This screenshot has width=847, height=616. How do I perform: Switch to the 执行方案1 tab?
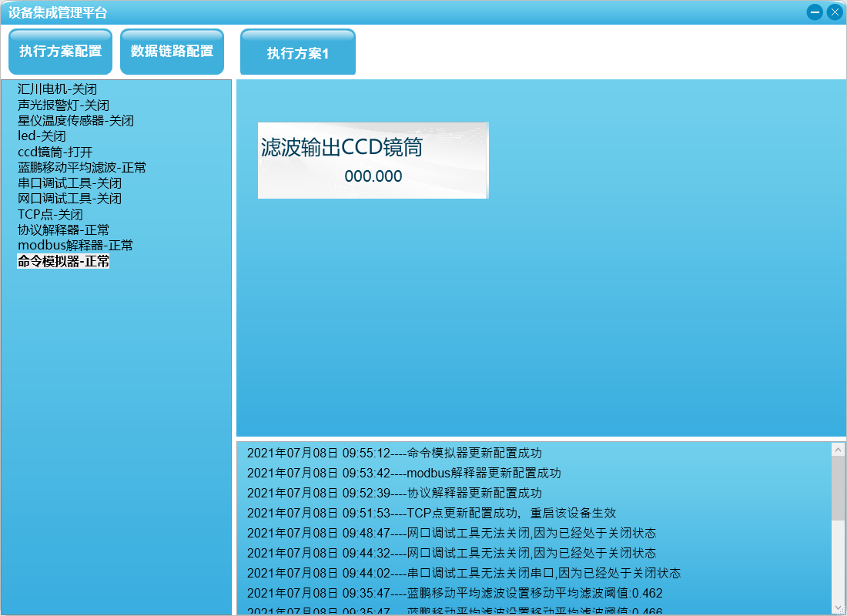pyautogui.click(x=297, y=53)
